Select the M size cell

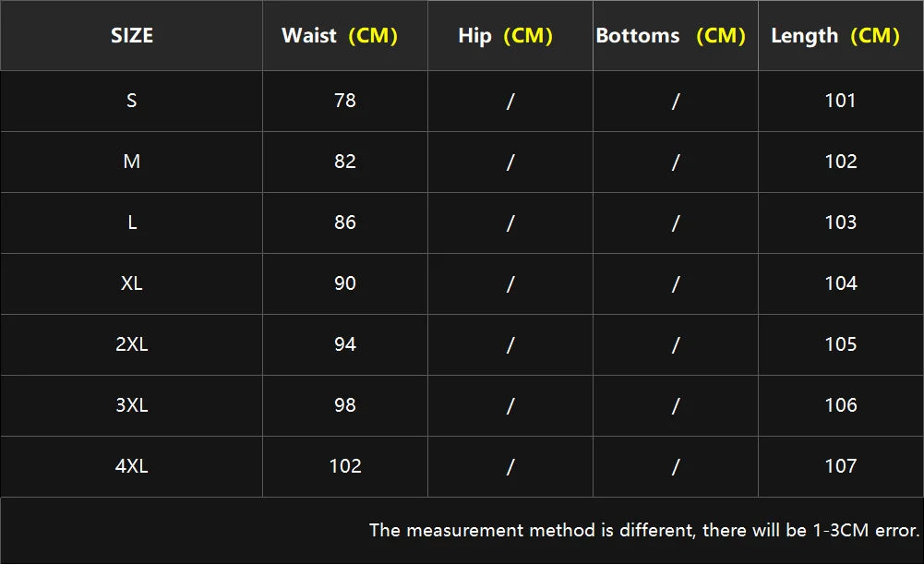132,162
